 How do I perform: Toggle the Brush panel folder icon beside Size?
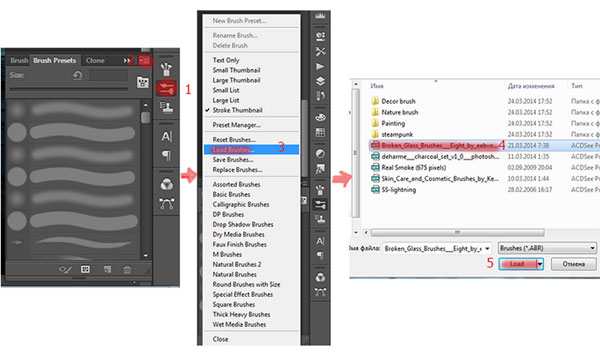tap(143, 82)
